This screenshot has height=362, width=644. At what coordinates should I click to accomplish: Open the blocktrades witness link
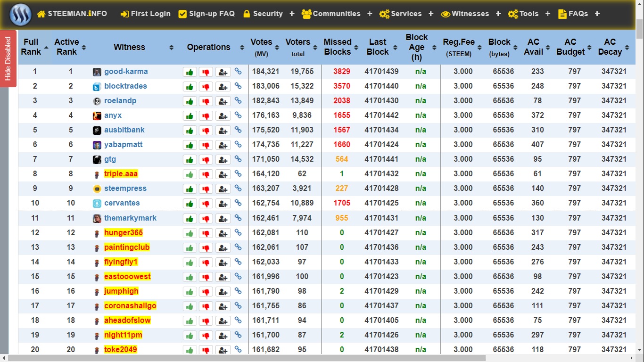click(x=125, y=86)
